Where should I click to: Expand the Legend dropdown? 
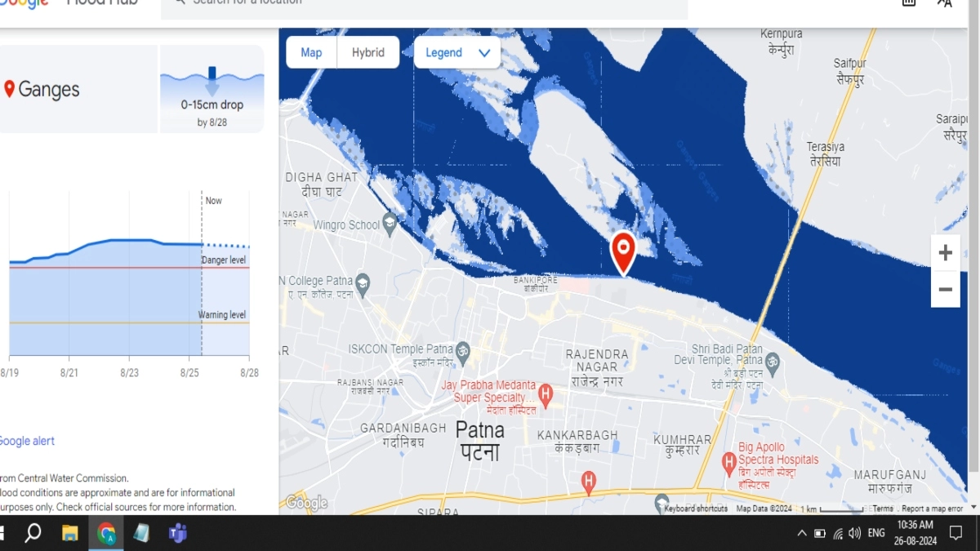click(457, 52)
